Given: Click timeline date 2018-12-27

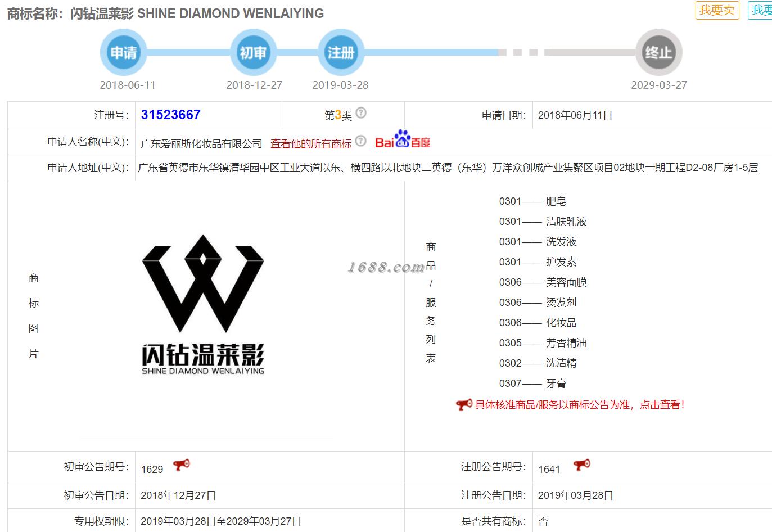Looking at the screenshot, I should (254, 85).
